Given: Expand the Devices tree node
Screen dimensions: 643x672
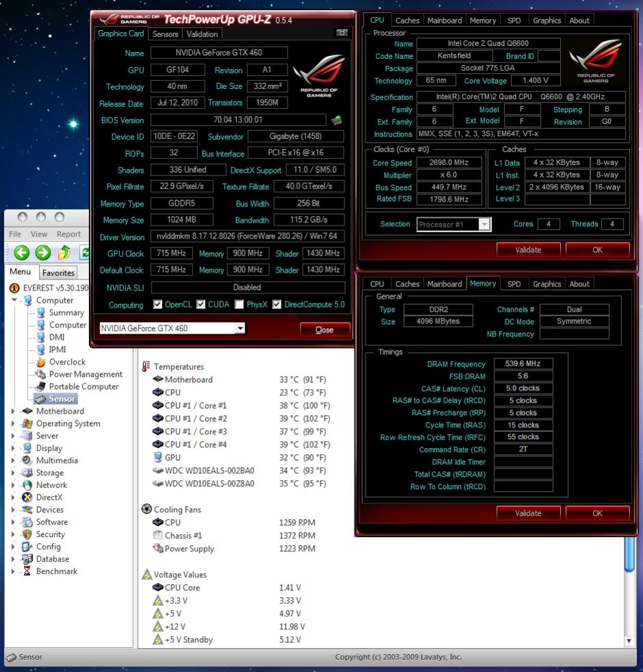Looking at the screenshot, I should pyautogui.click(x=13, y=510).
